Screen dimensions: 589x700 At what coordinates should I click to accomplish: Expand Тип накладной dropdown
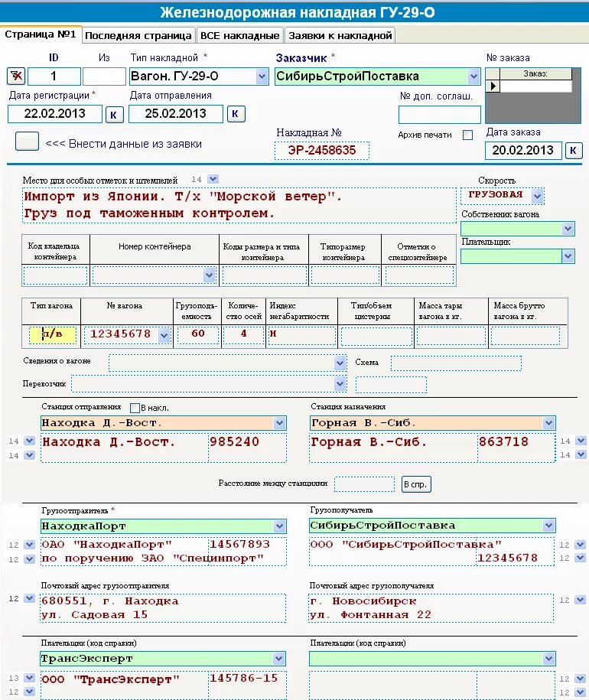tap(262, 77)
